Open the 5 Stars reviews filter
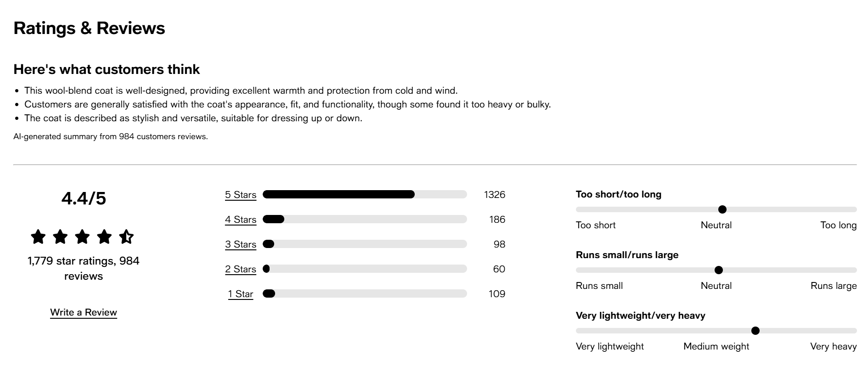This screenshot has width=868, height=378. [x=241, y=194]
